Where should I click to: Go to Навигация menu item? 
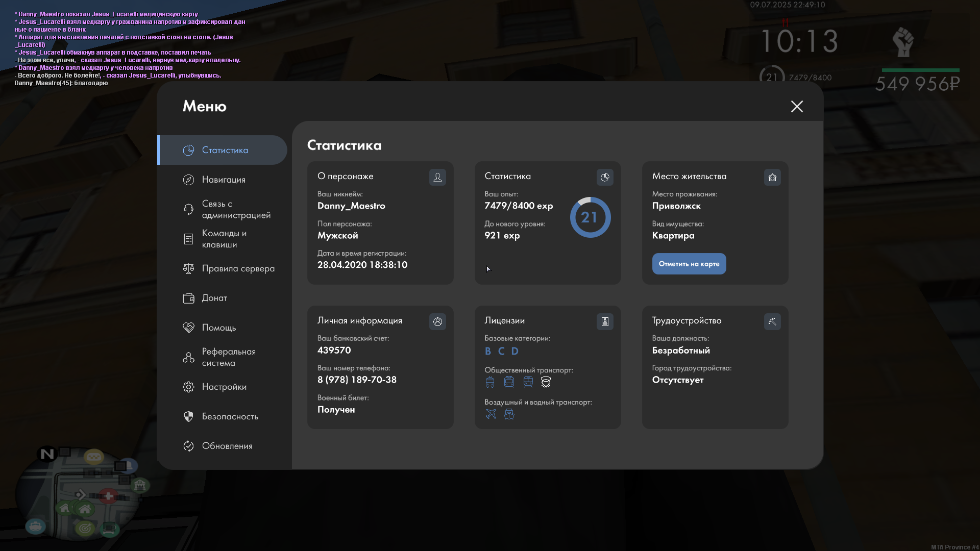(x=223, y=180)
